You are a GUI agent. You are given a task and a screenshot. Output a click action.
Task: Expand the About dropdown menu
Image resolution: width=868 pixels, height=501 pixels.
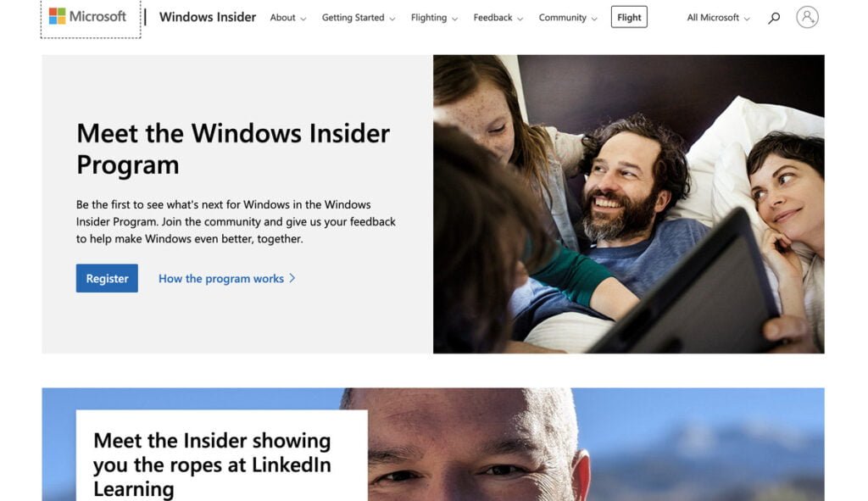(x=288, y=18)
